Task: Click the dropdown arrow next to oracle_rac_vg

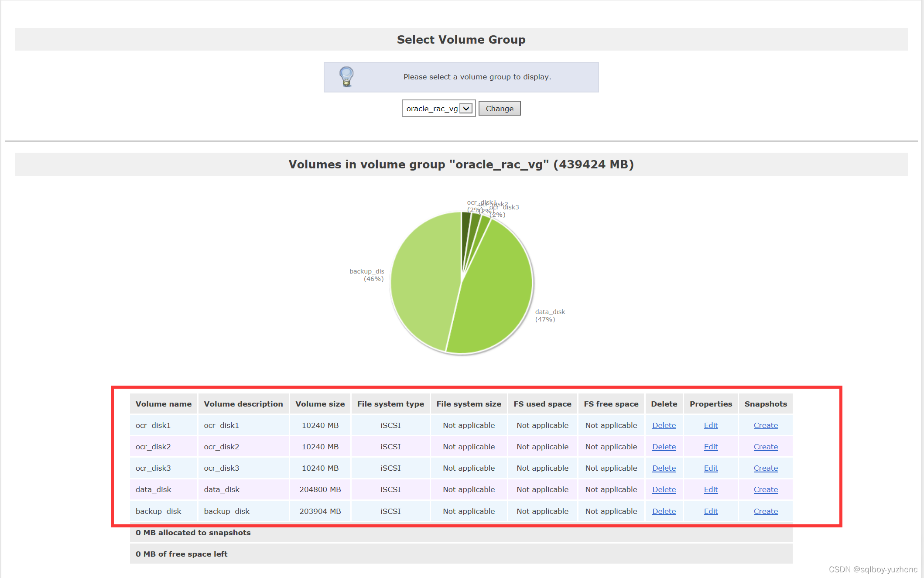Action: pyautogui.click(x=466, y=108)
